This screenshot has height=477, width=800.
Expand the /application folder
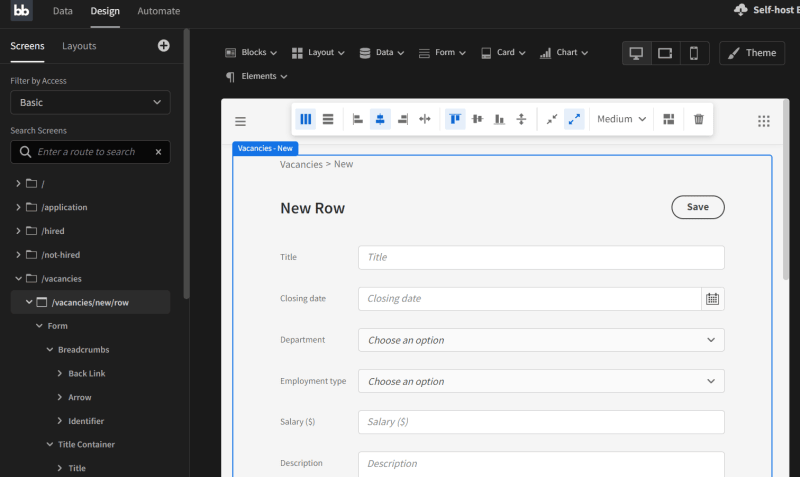(19, 207)
